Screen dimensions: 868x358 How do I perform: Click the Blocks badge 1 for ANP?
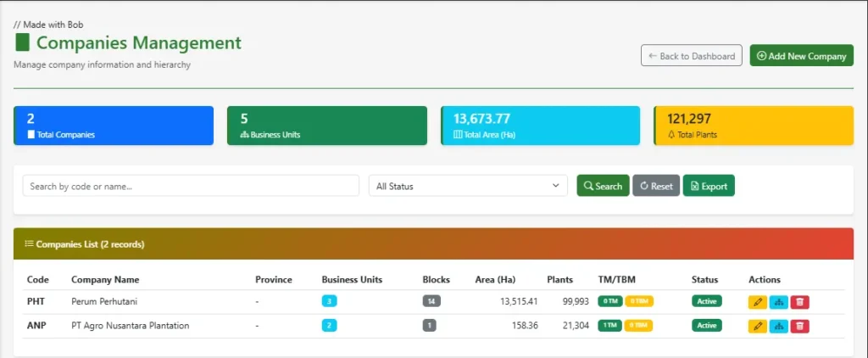[x=430, y=325]
